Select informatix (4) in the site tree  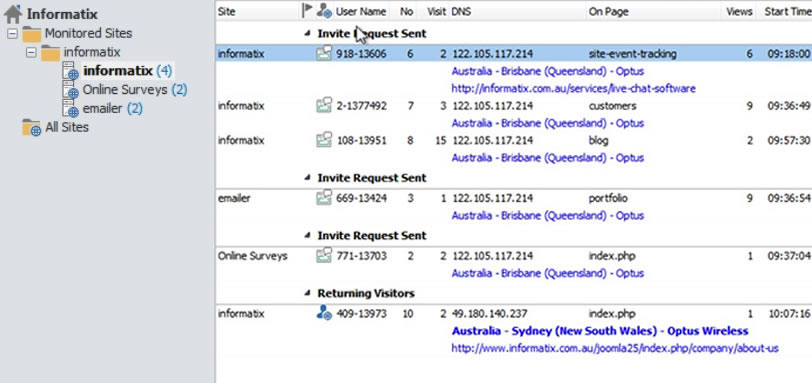127,71
